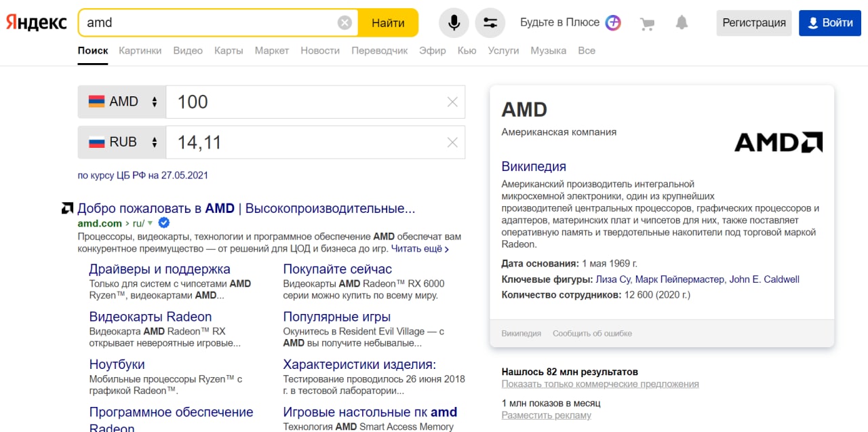Click the verified checkmark badge near amd.com

[x=163, y=223]
